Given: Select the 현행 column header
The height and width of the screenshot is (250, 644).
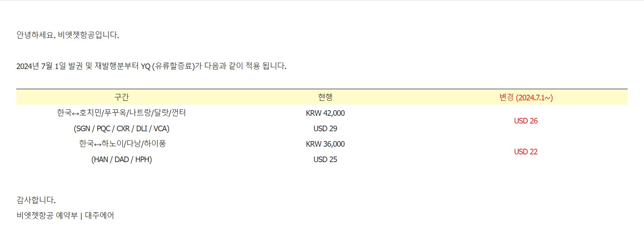Looking at the screenshot, I should (325, 97).
